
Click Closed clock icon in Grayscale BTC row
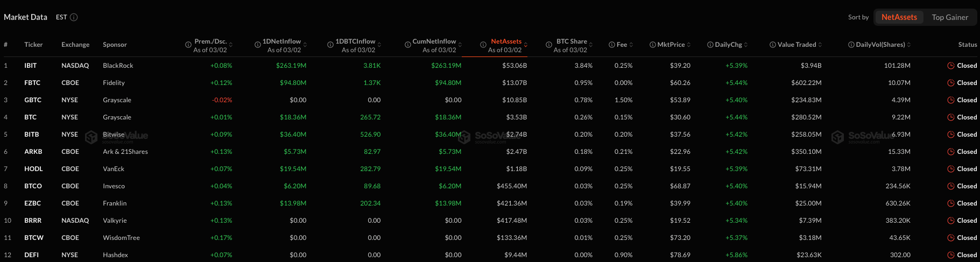click(951, 117)
